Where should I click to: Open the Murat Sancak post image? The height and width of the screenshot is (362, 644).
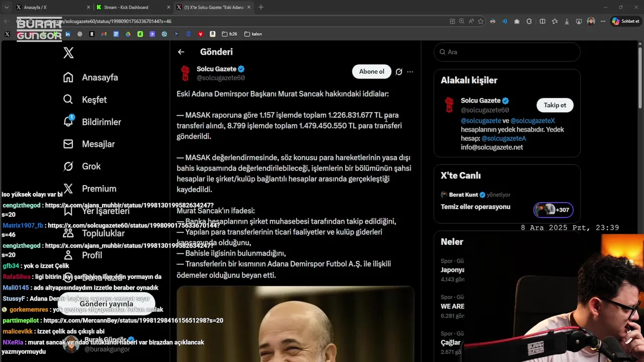295,324
